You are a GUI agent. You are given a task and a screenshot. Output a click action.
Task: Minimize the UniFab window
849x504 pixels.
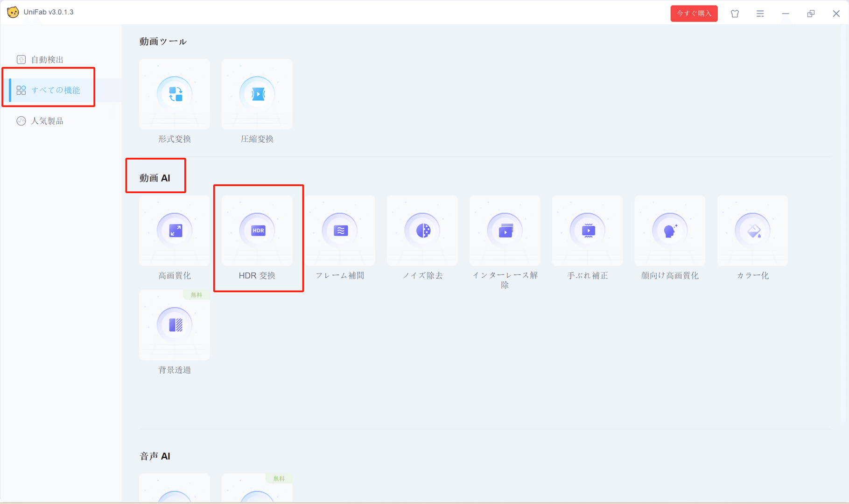(x=786, y=14)
